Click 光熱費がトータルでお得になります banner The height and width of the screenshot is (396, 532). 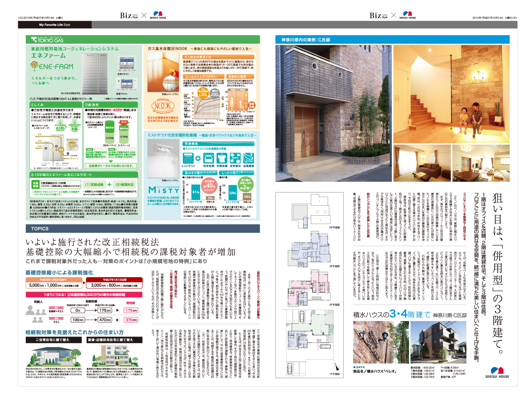(111, 166)
